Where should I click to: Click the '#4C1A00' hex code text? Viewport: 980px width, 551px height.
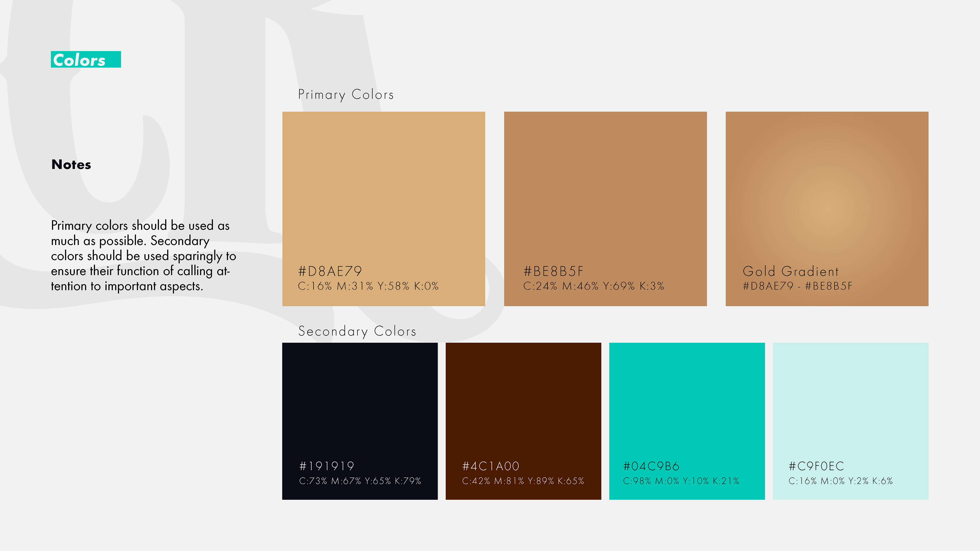pos(491,466)
